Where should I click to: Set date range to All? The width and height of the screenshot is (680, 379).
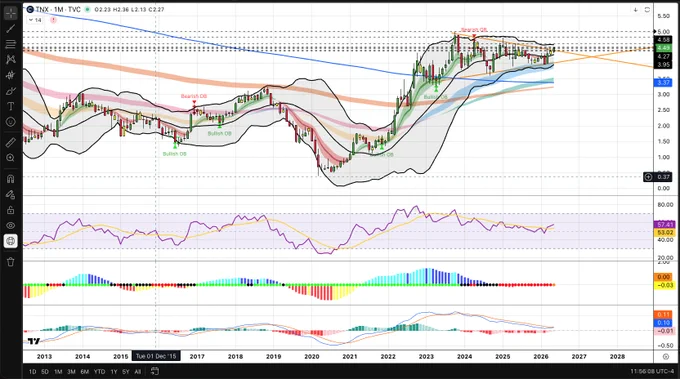(137, 372)
